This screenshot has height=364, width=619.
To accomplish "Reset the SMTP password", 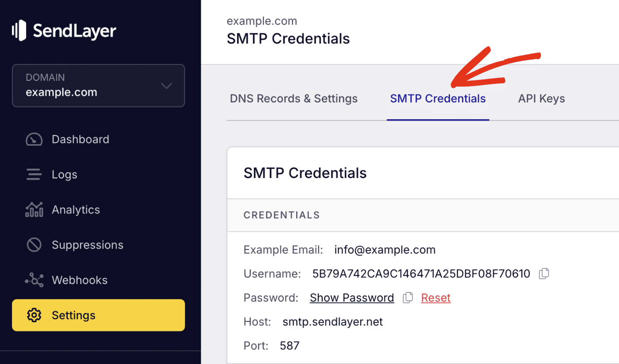I will click(x=436, y=298).
